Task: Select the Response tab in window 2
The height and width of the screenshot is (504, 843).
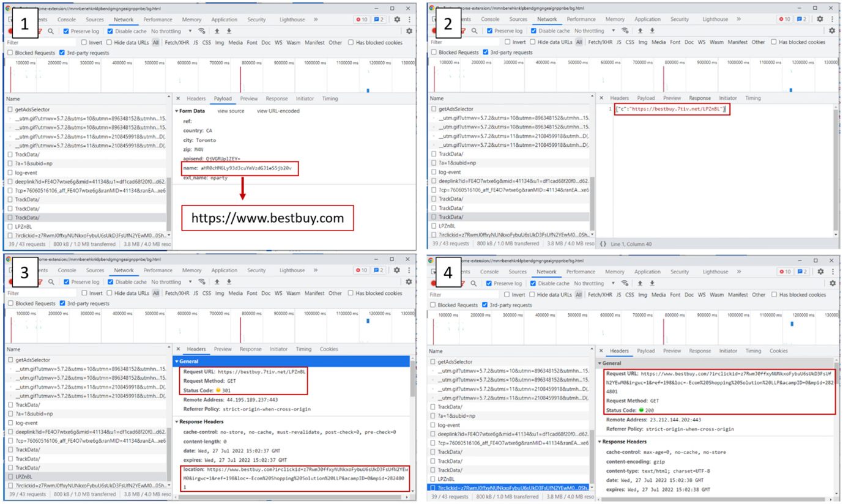Action: pyautogui.click(x=700, y=98)
